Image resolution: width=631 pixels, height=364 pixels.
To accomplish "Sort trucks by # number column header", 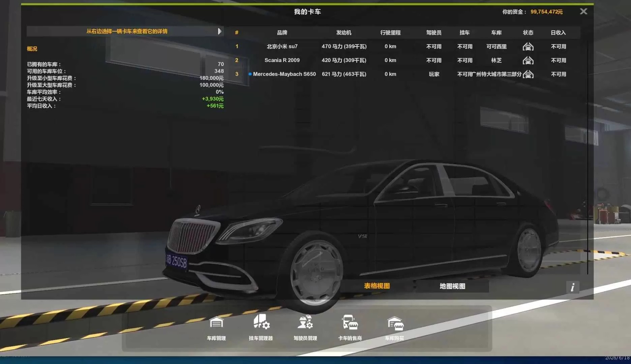I will 237,33.
